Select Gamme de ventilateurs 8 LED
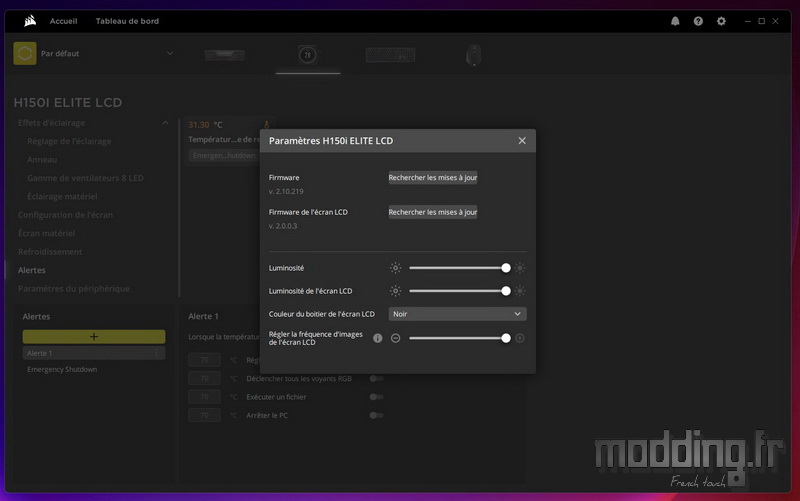The height and width of the screenshot is (501, 800). tap(85, 178)
